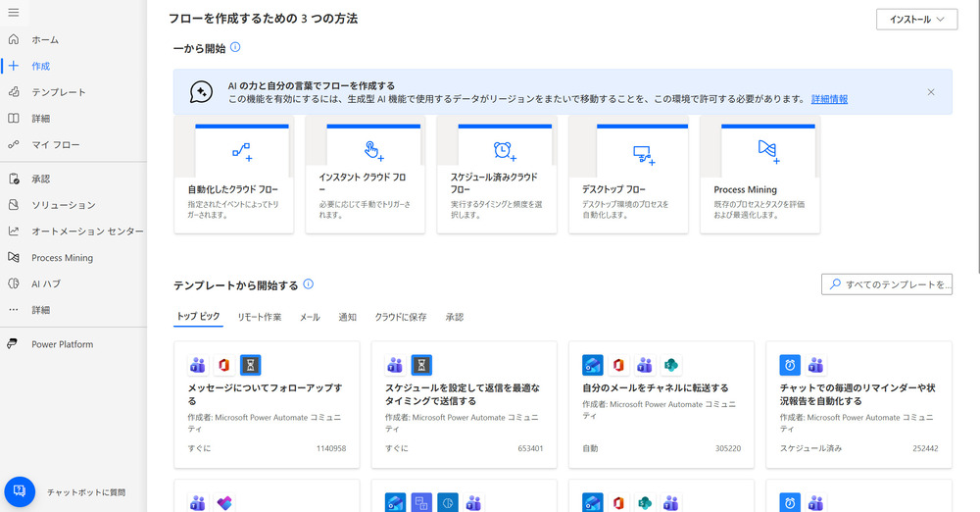The width and height of the screenshot is (980, 512).
Task: Switch to the リモート作業 tab
Action: tap(260, 318)
